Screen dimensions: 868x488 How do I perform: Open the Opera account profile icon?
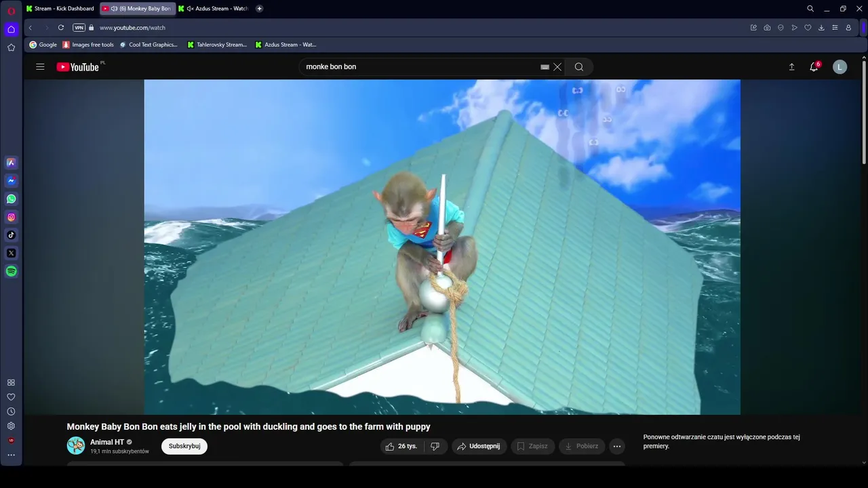tap(848, 28)
